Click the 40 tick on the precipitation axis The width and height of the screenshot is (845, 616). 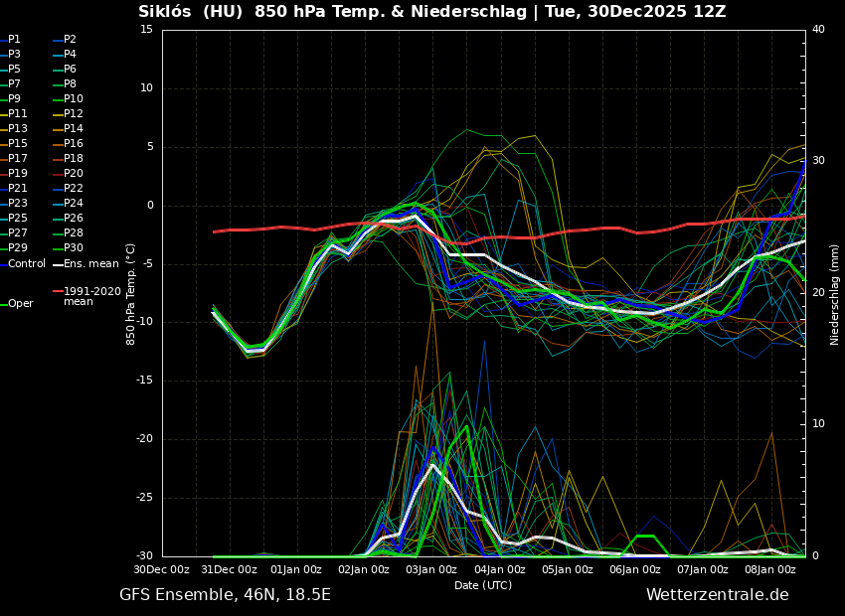818,30
